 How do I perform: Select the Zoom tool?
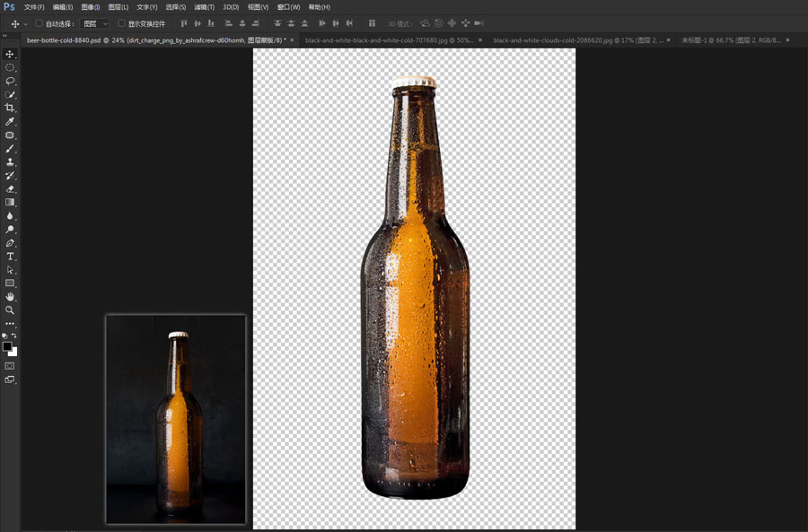point(10,310)
